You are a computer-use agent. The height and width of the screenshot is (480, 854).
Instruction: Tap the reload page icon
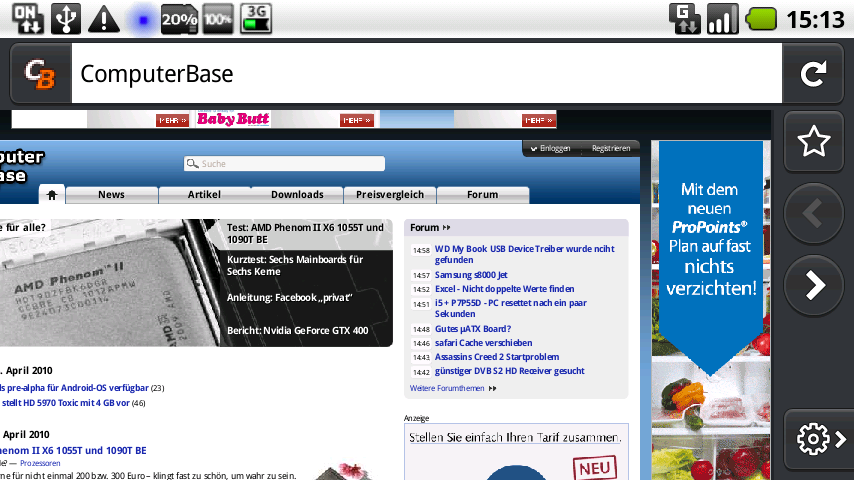click(x=813, y=74)
